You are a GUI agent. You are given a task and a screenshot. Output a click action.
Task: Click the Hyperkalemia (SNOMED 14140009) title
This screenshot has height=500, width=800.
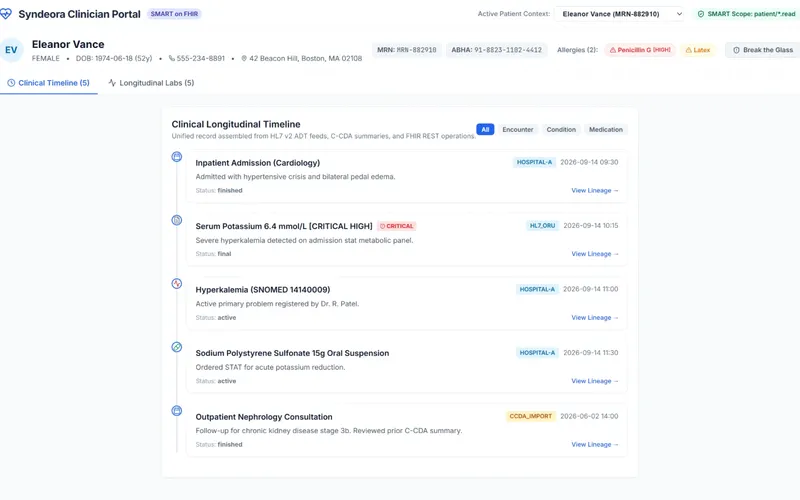263,290
